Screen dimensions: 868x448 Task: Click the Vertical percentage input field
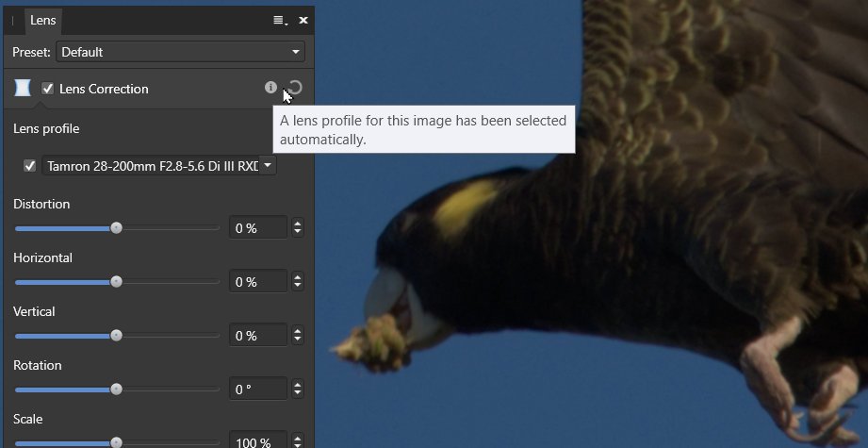[258, 336]
